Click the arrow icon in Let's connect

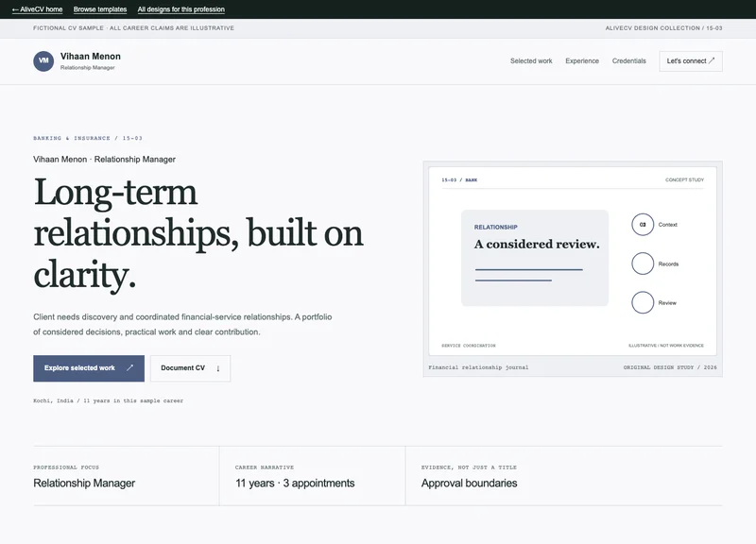point(712,60)
